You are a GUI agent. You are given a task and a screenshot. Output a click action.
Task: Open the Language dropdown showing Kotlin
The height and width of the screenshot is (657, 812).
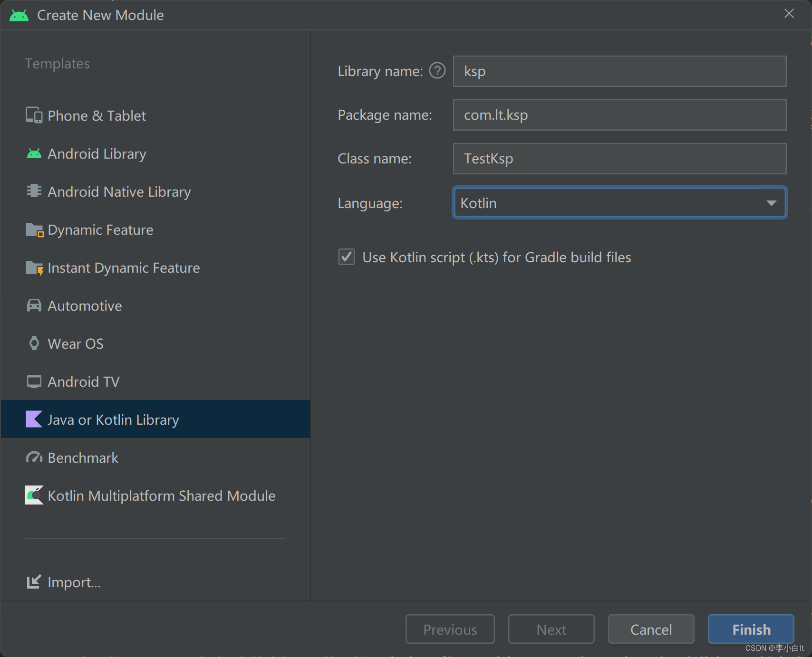(x=619, y=203)
